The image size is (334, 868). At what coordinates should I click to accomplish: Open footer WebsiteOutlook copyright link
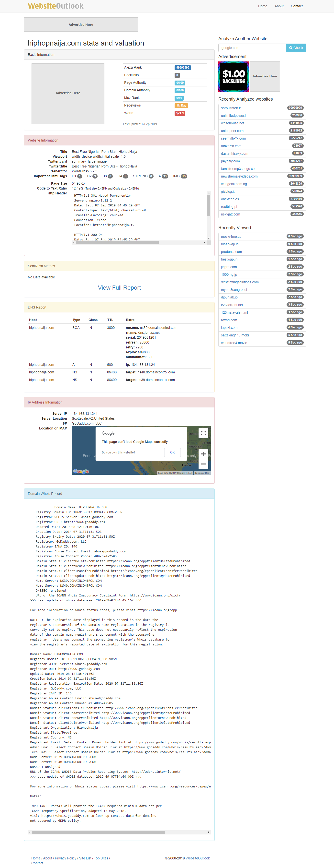(x=198, y=858)
